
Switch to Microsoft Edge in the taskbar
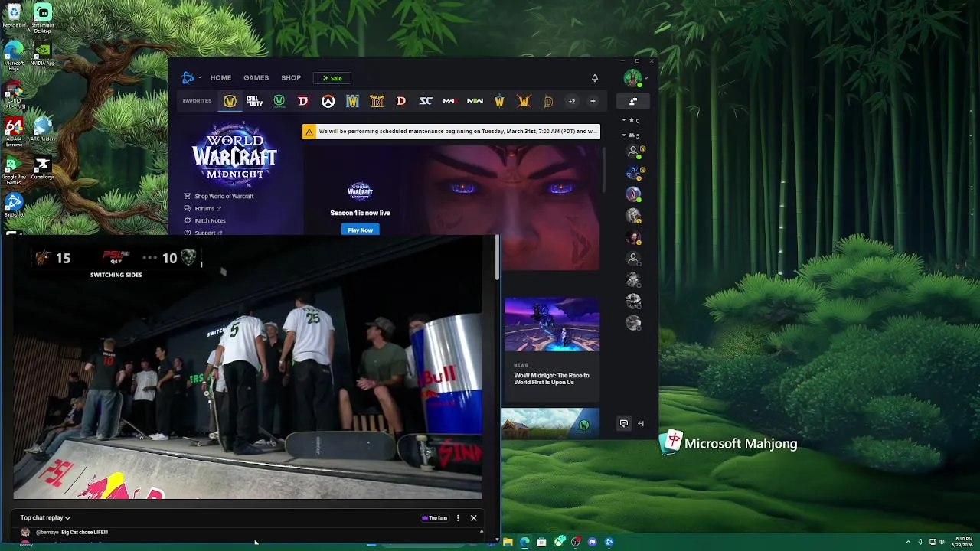pos(524,542)
